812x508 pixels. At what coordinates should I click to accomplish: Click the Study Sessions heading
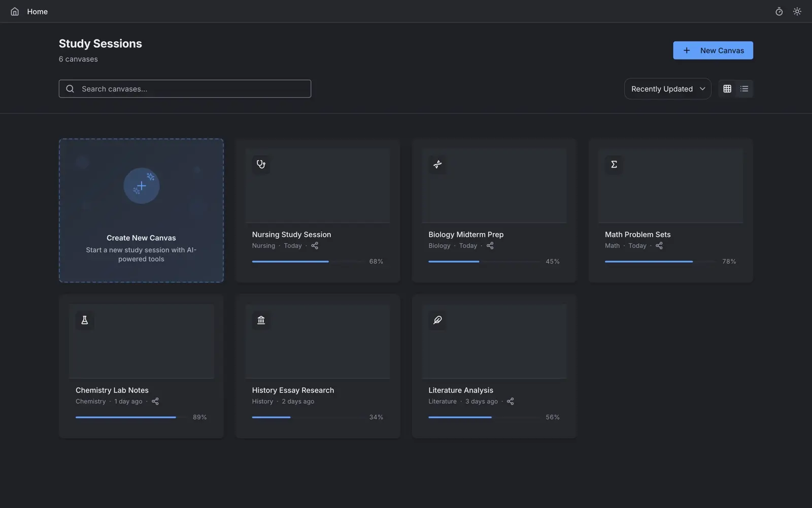100,44
